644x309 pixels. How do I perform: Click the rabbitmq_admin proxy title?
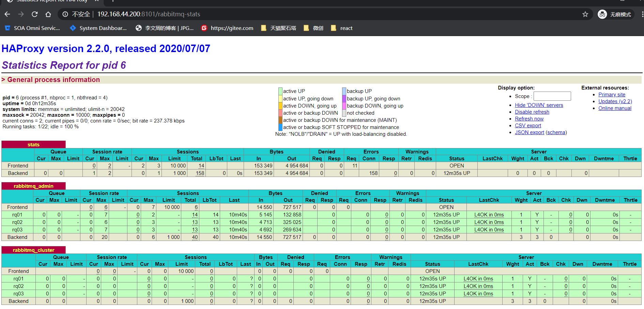point(33,186)
